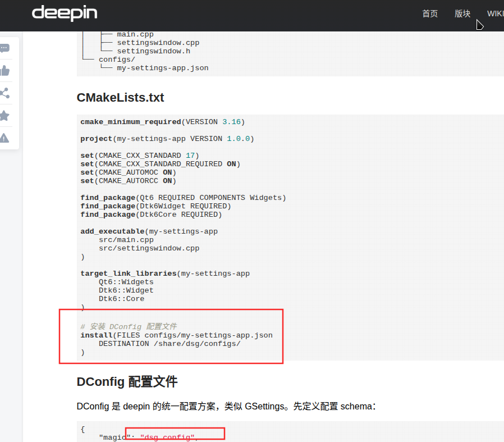The height and width of the screenshot is (442, 504).
Task: Click the warning report icon
Action: click(x=4, y=138)
